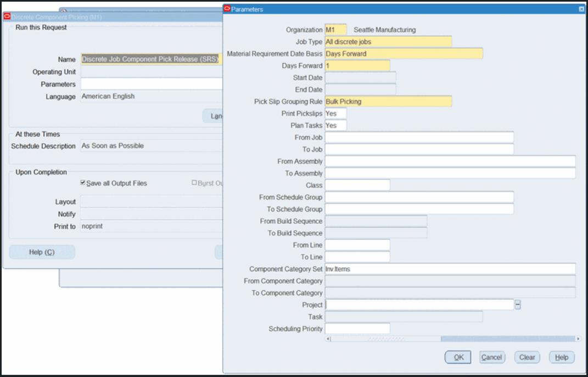
Task: Click the To Build Sequence field
Action: coord(376,233)
